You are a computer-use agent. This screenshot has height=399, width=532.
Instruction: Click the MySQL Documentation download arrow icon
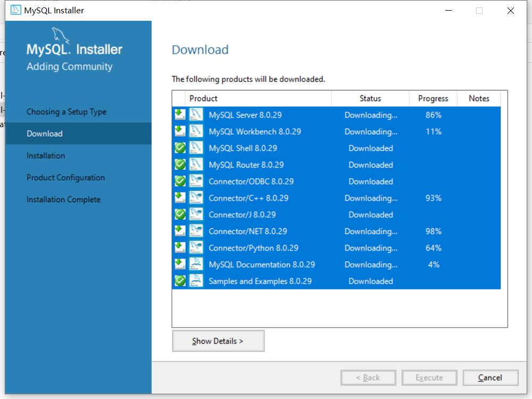[180, 264]
